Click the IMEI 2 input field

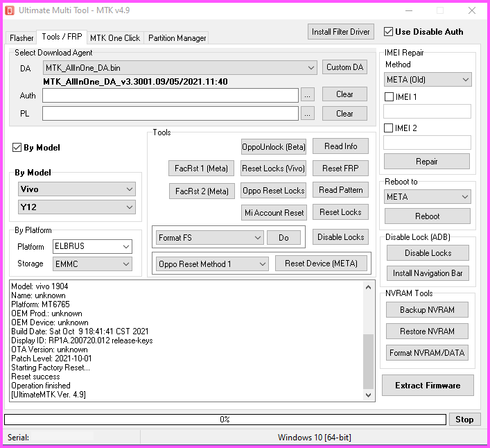coord(427,143)
